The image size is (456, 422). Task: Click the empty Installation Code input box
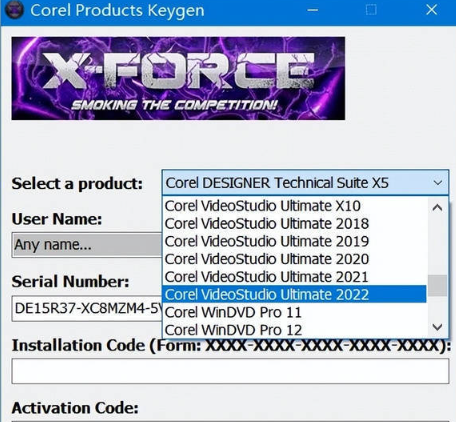click(x=230, y=371)
